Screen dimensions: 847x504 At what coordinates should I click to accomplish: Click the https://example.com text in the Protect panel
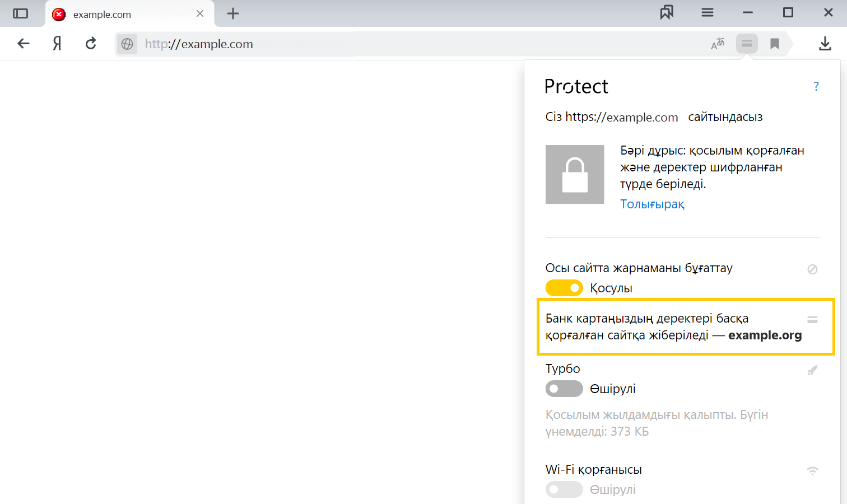(x=622, y=117)
